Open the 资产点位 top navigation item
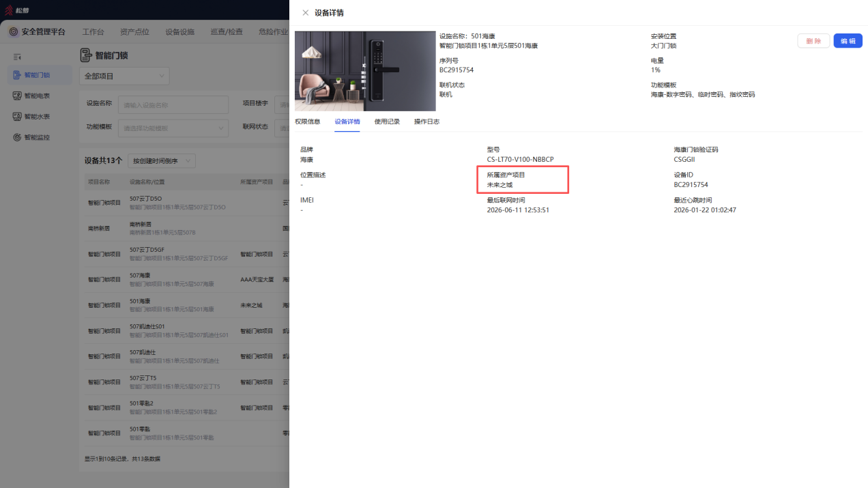The height and width of the screenshot is (488, 868). pos(134,31)
